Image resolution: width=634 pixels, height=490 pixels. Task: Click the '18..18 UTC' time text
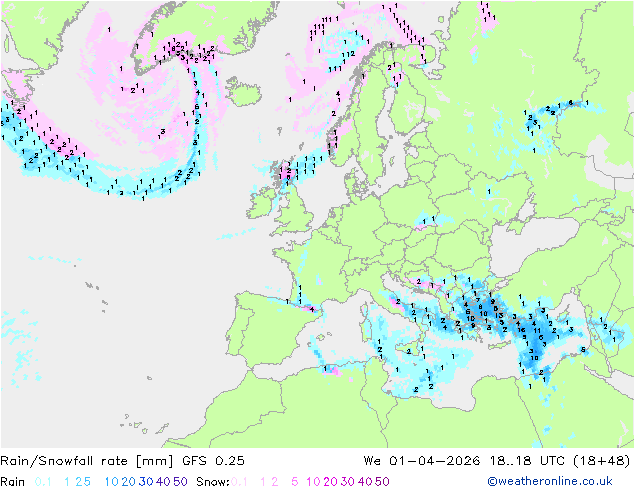pos(527,461)
